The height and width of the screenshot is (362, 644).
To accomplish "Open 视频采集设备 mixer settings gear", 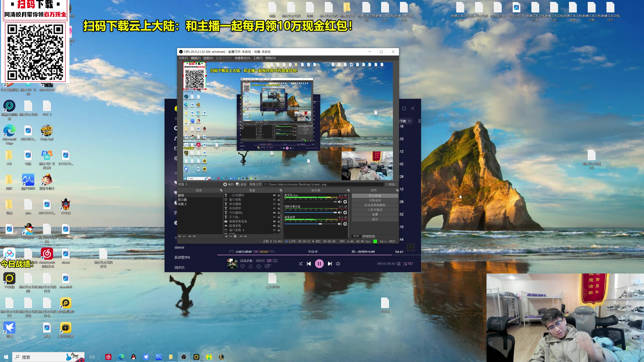I will (345, 213).
